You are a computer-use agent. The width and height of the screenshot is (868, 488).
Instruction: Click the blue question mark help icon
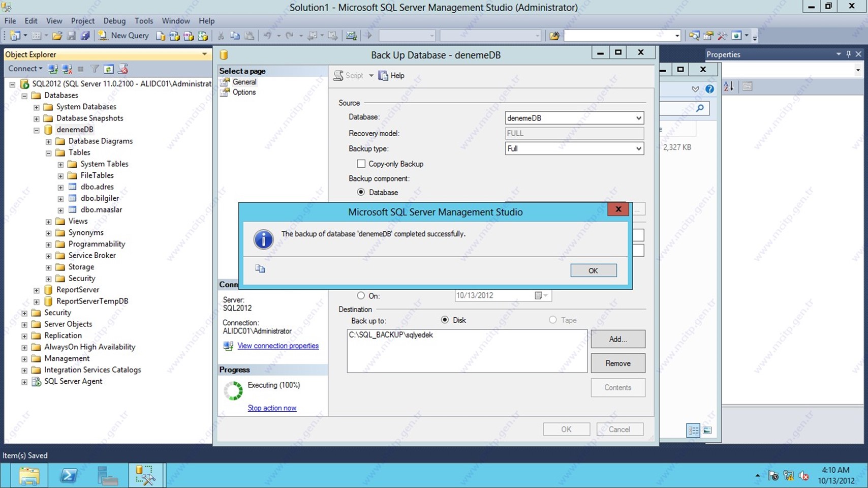pyautogui.click(x=709, y=89)
